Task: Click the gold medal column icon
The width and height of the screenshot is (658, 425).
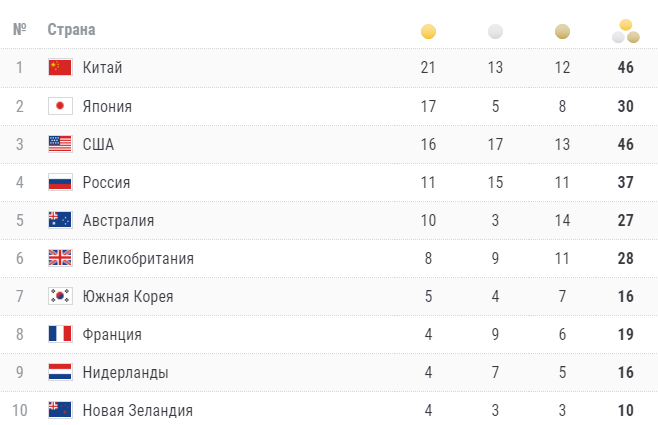Action: (x=428, y=31)
